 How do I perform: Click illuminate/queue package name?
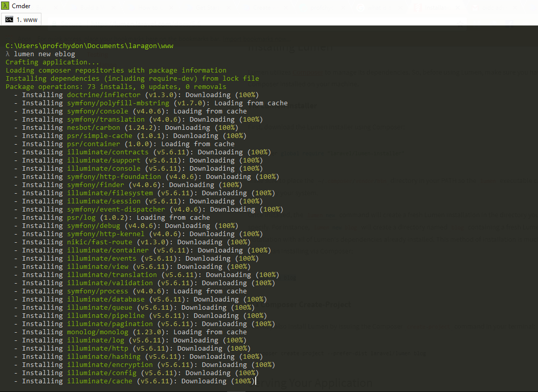[100, 308]
